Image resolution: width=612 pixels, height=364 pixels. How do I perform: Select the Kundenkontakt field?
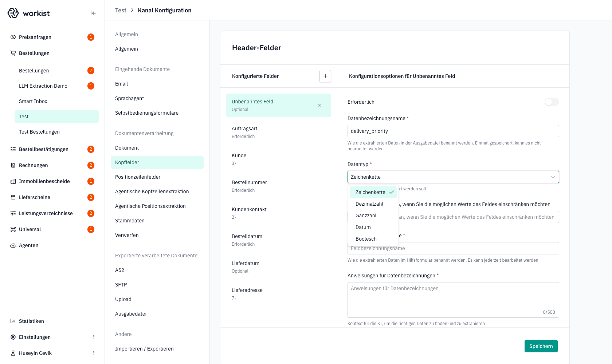279,213
